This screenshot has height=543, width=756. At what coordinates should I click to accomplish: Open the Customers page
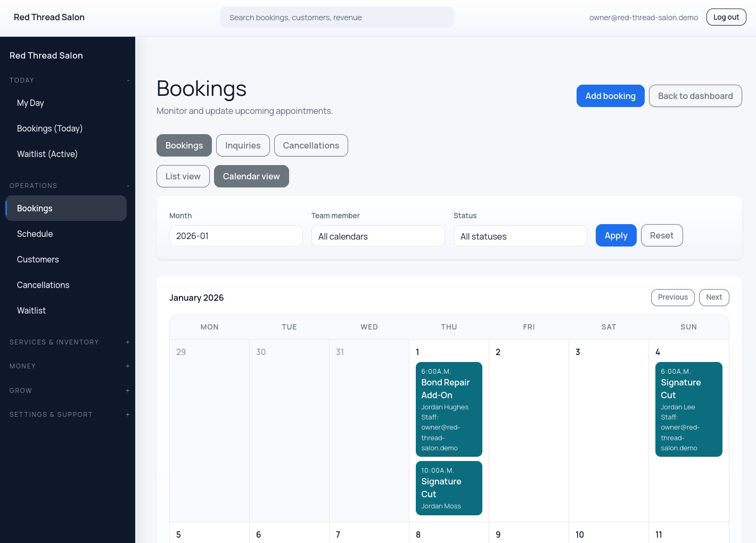[38, 259]
